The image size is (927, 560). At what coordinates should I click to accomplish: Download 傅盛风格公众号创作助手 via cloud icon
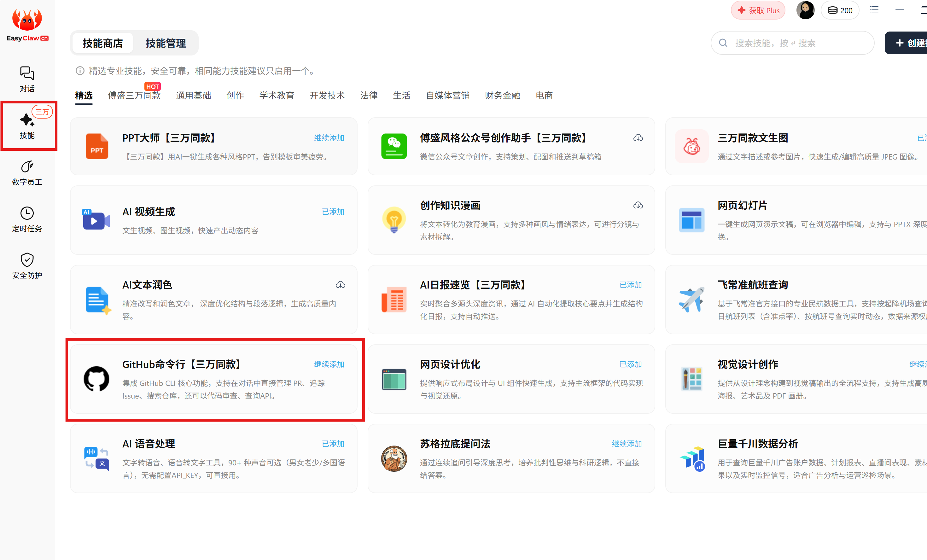click(x=638, y=138)
